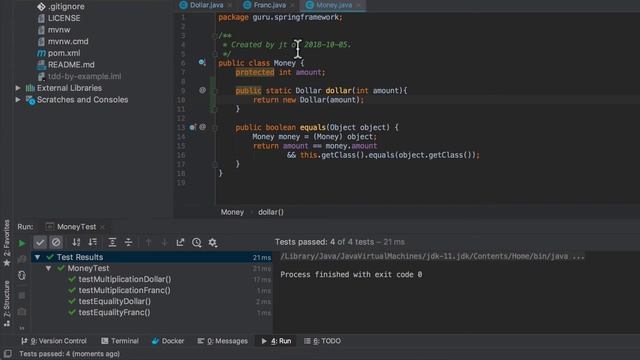Click toggle auto-test icon in Run sidebar
640x360 pixels.
click(x=22, y=276)
